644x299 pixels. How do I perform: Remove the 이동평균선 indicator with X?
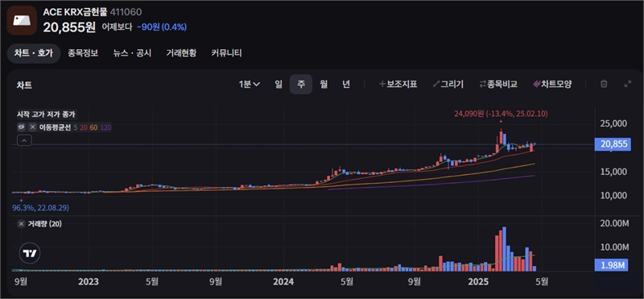32,127
